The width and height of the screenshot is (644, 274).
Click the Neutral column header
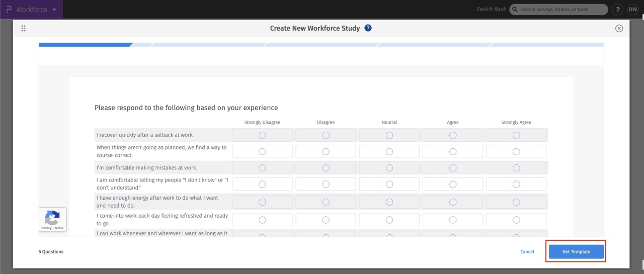389,122
